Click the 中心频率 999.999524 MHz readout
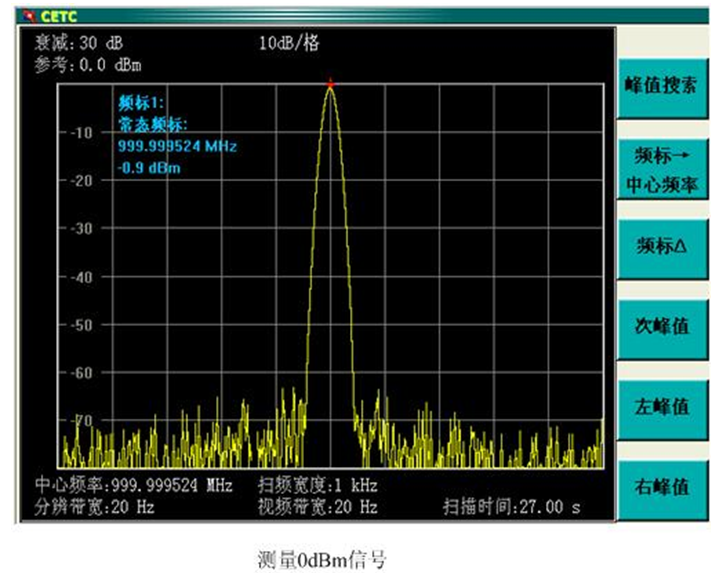 (x=134, y=486)
